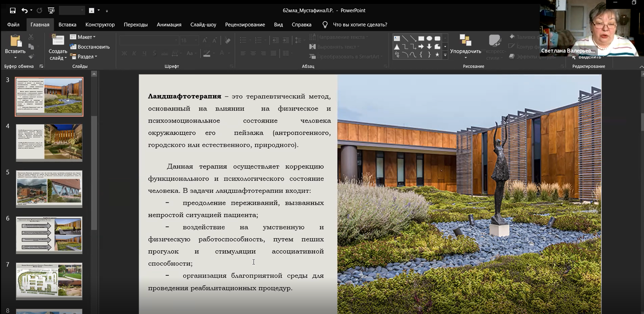644x314 pixels.
Task: Click the Восстановить reset button
Action: (x=90, y=47)
